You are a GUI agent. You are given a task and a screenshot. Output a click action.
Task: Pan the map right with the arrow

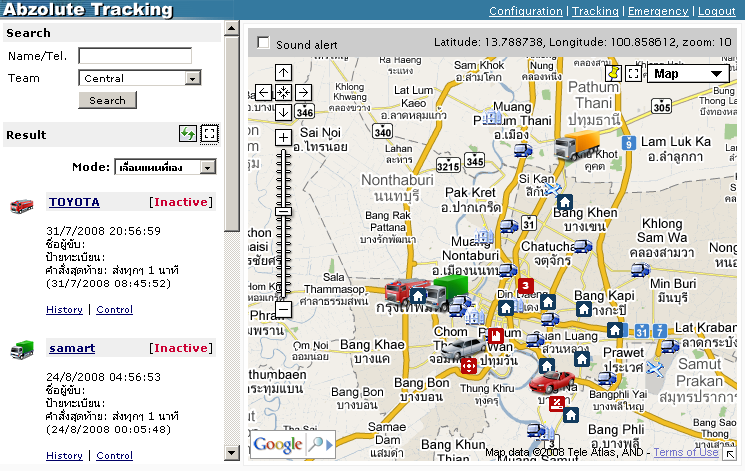pyautogui.click(x=304, y=92)
